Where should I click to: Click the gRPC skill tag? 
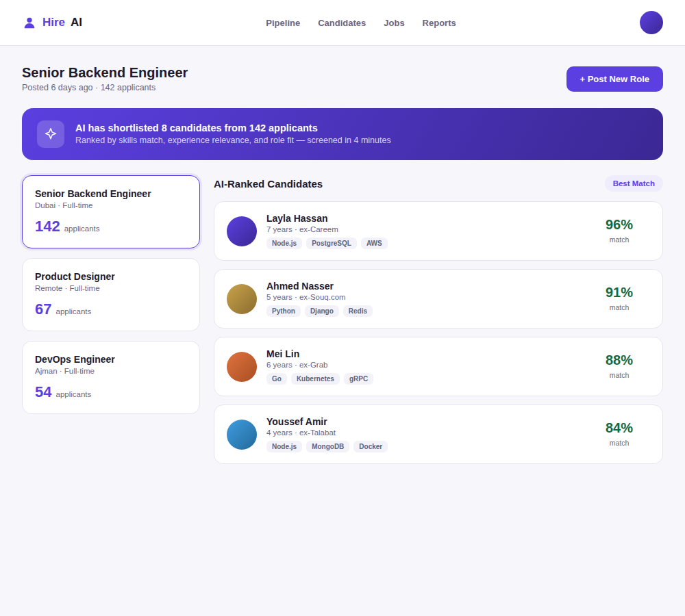tap(358, 378)
